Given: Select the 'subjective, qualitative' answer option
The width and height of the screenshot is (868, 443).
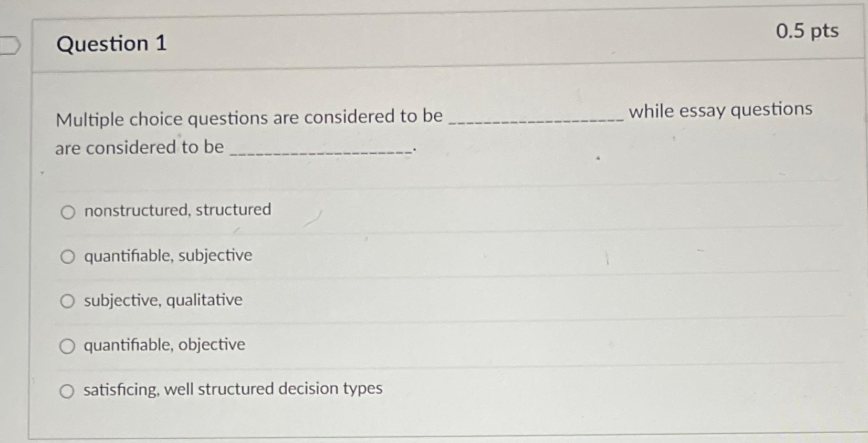Looking at the screenshot, I should (x=67, y=301).
